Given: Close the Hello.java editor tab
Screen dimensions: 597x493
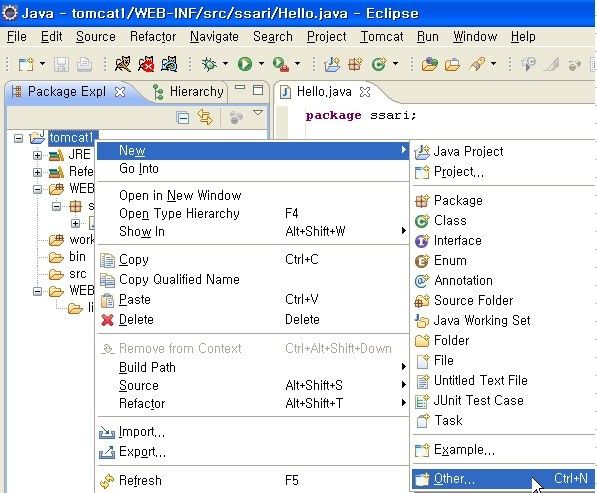Looking at the screenshot, I should click(x=365, y=92).
